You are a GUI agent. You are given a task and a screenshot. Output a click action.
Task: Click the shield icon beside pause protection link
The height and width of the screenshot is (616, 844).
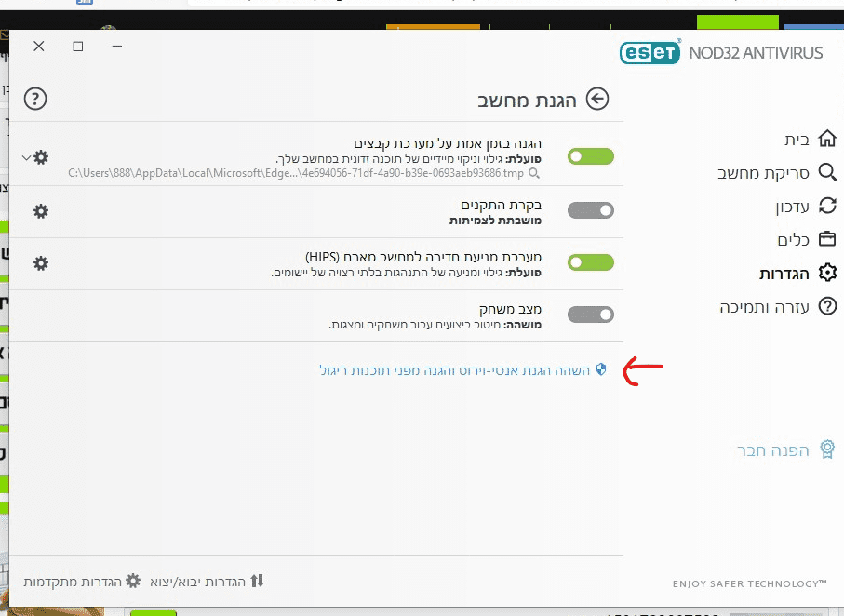click(601, 369)
